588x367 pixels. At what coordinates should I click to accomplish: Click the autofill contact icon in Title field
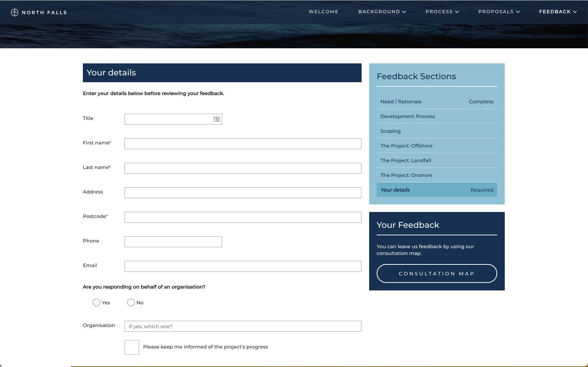(x=217, y=119)
